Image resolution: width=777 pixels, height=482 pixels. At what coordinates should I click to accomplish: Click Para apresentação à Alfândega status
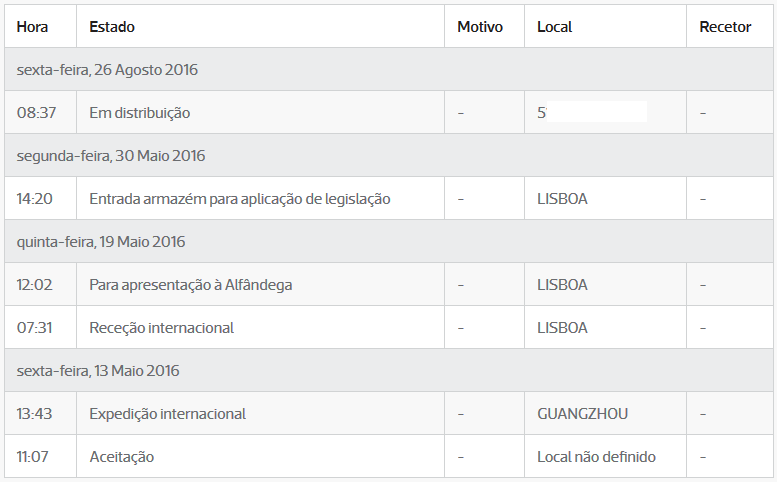click(191, 285)
